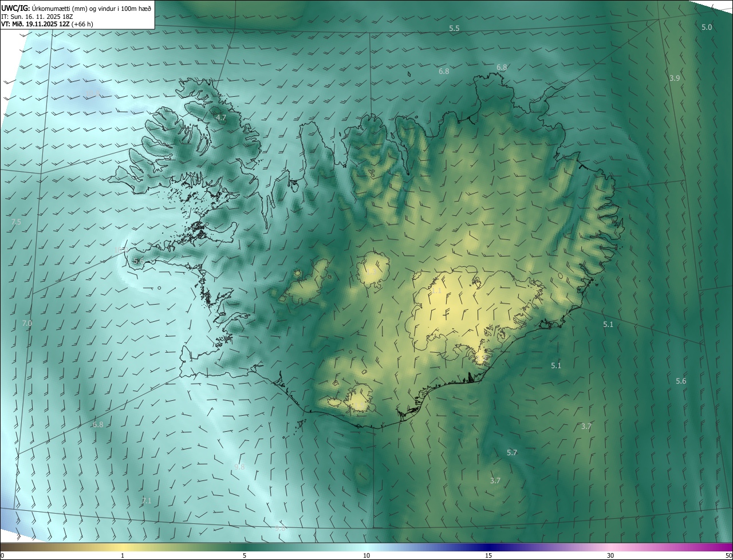733x560 pixels.
Task: Select the '5' tick on the color scale
Action: [245, 555]
